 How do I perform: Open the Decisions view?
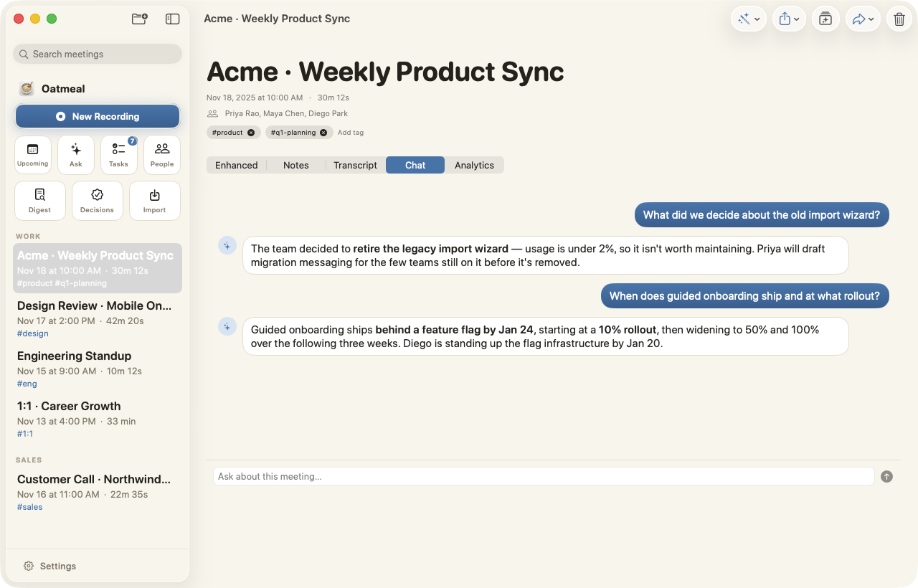tap(98, 201)
